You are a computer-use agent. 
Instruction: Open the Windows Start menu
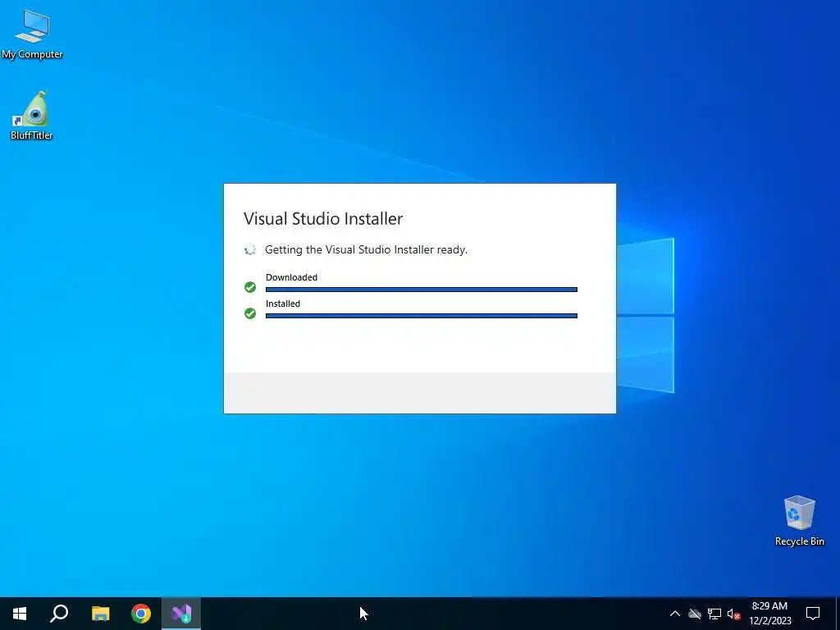tap(20, 614)
